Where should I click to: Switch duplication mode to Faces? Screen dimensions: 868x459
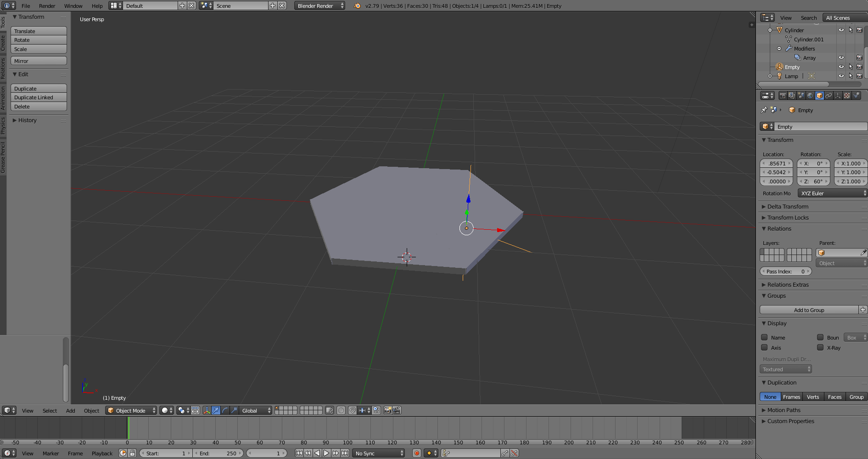point(834,397)
